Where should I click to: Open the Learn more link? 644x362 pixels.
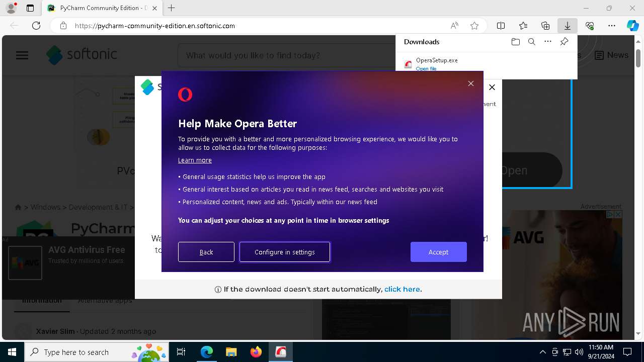(x=195, y=160)
